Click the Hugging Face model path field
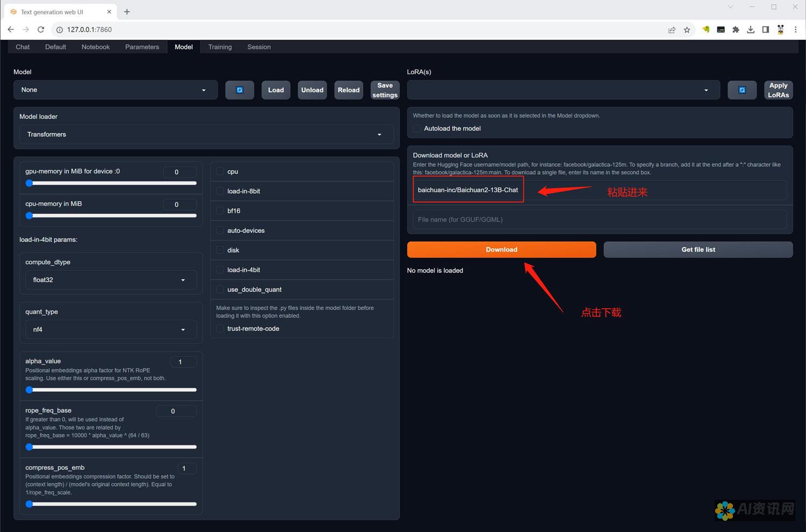Screen dimensions: 806x532 coord(600,190)
